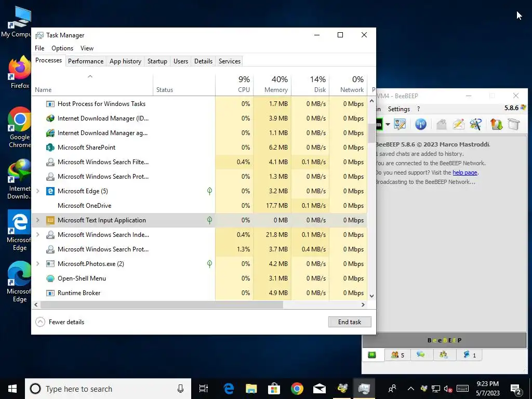Collapse Task Manager with Fewer details
The width and height of the screenshot is (532, 399).
point(60,322)
